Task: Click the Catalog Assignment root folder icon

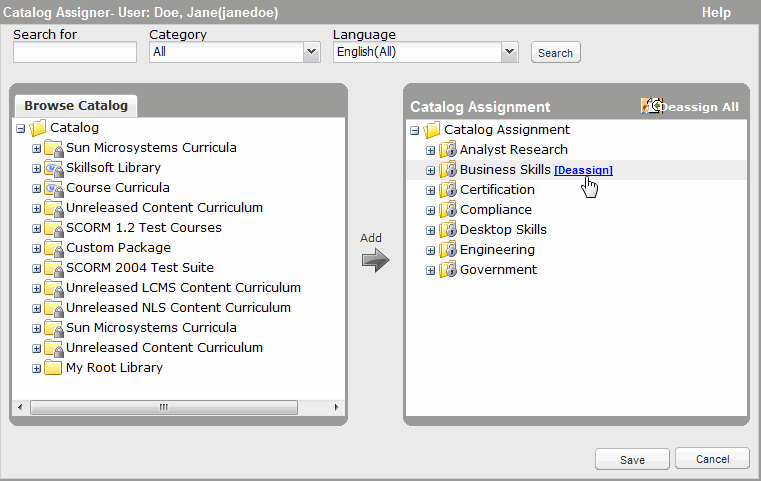Action: point(431,130)
